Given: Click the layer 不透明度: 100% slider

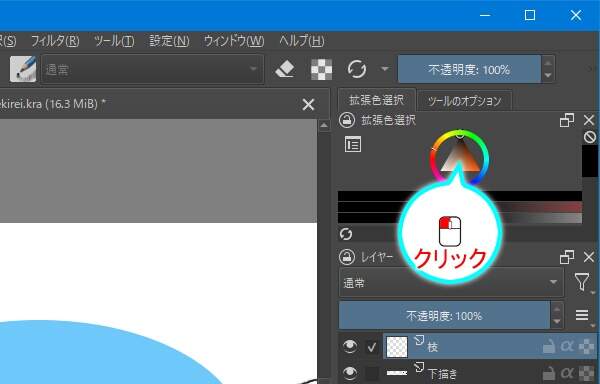Looking at the screenshot, I should click(x=444, y=316).
